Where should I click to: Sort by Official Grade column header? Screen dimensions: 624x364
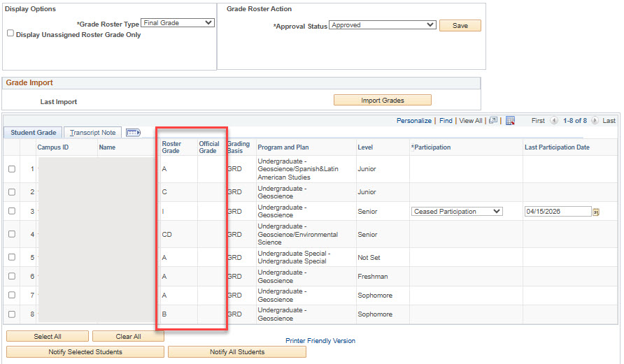pyautogui.click(x=209, y=147)
